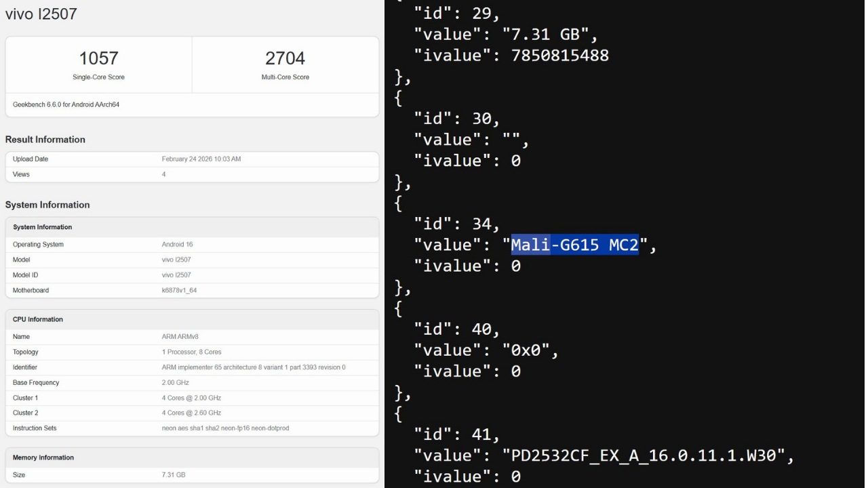Click the Geekbench 6.6.0 for Android text
868x488 pixels.
coord(66,104)
